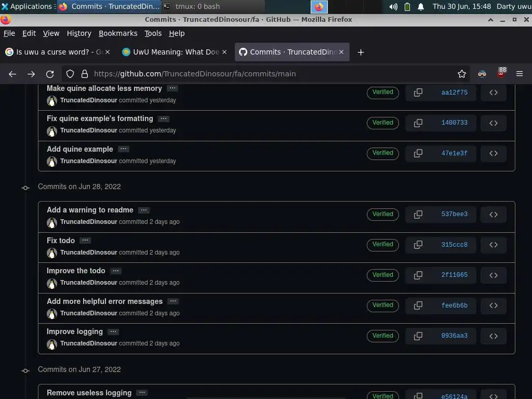The width and height of the screenshot is (532, 399).
Task: Open the File menu
Action: [x=9, y=33]
